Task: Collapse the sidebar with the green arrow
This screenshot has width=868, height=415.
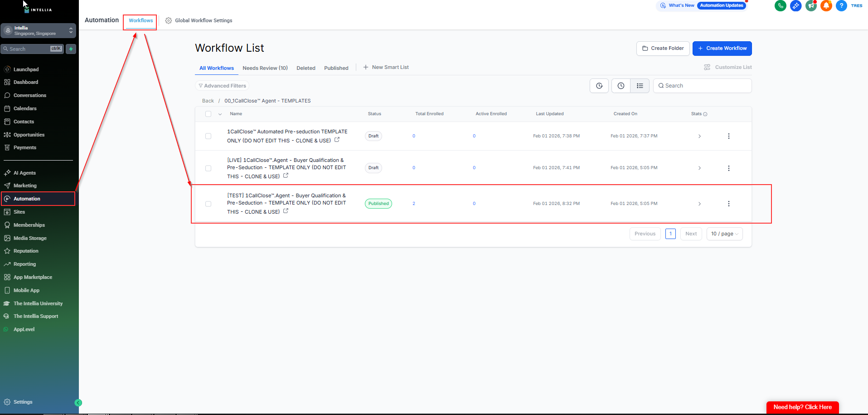Action: [78, 402]
